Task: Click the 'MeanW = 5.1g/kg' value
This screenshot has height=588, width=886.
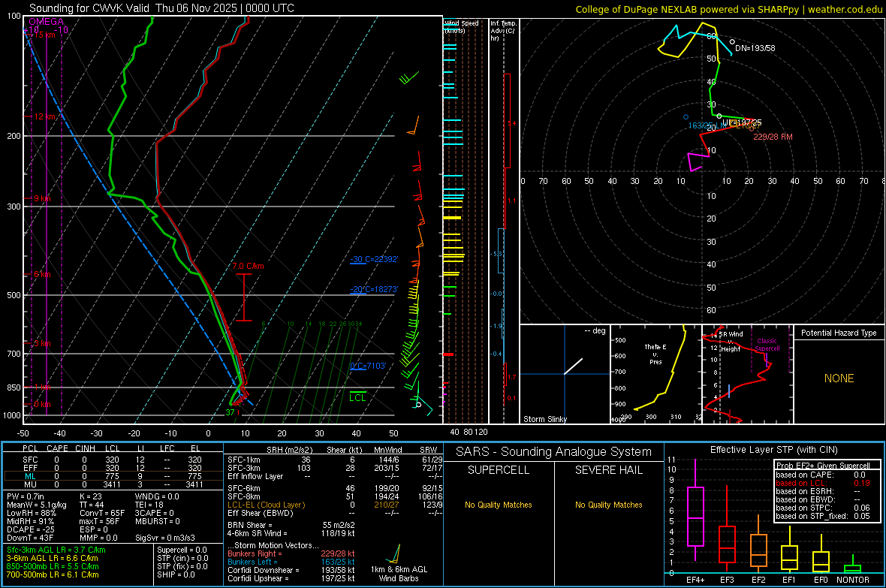Action: click(x=36, y=505)
